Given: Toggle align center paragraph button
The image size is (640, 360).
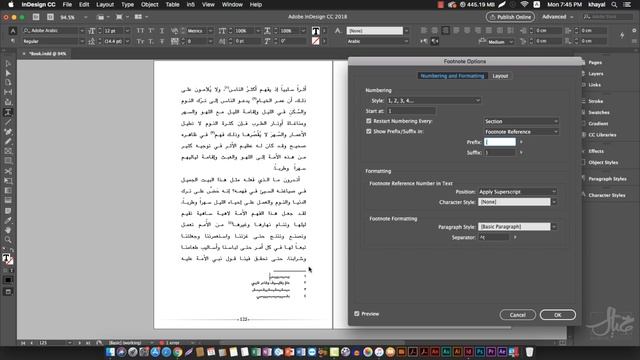Looking at the screenshot, I should pyautogui.click(x=435, y=31).
